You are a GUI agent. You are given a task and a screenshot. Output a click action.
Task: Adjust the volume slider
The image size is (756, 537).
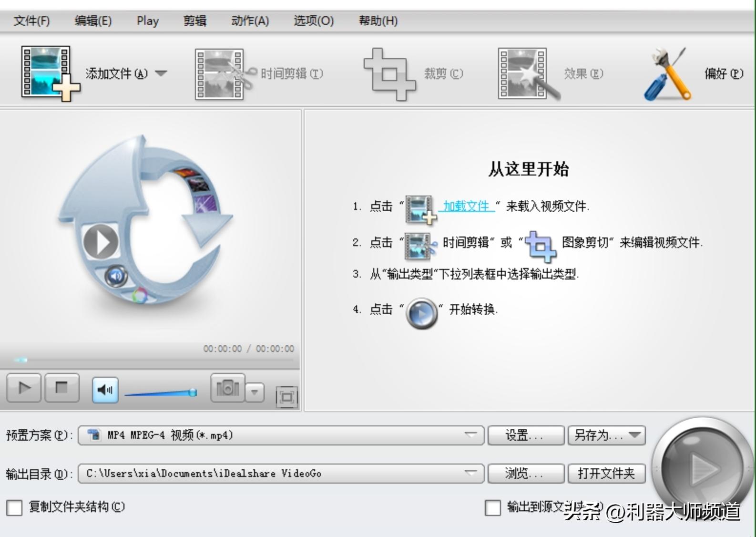(161, 393)
